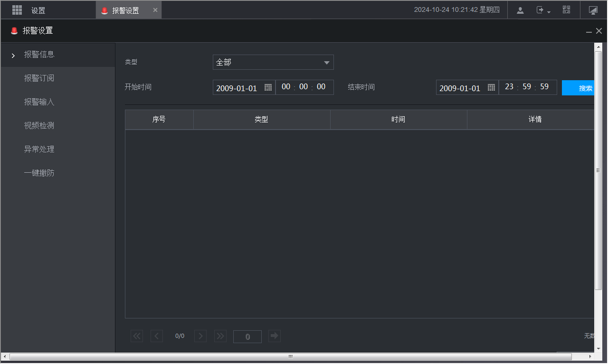
Task: Click the monitor display icon
Action: [x=593, y=10]
